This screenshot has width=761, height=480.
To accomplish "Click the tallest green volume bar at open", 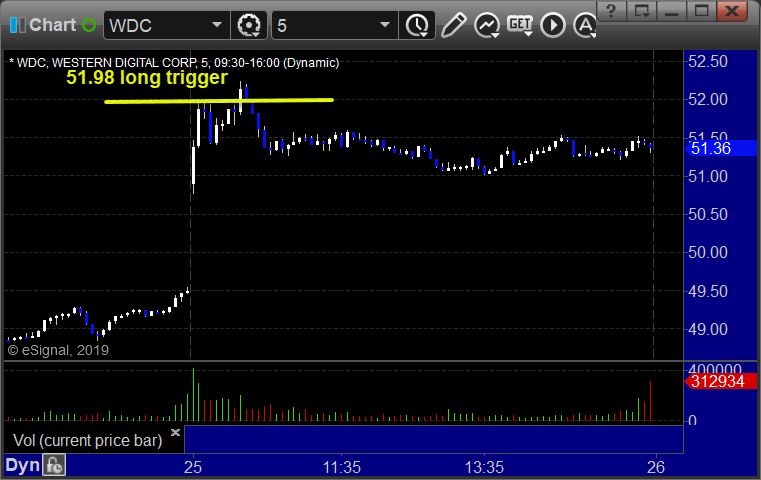I will click(193, 394).
